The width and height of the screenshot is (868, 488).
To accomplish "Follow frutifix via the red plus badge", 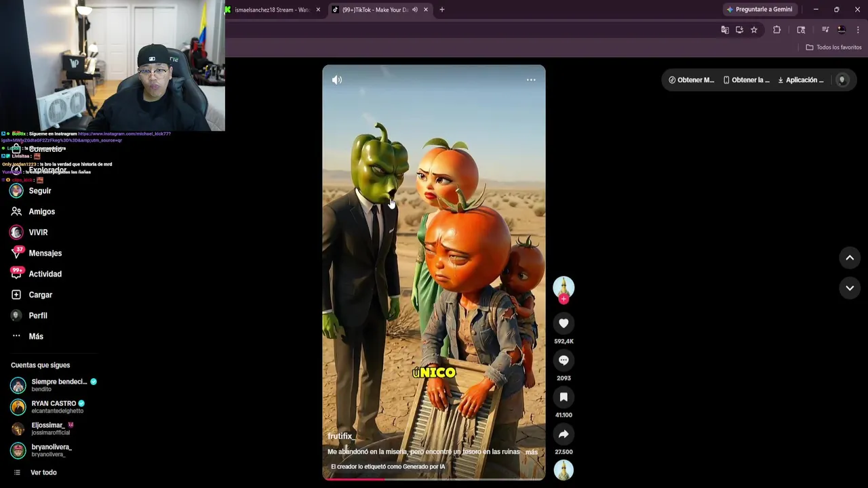I will pyautogui.click(x=564, y=299).
